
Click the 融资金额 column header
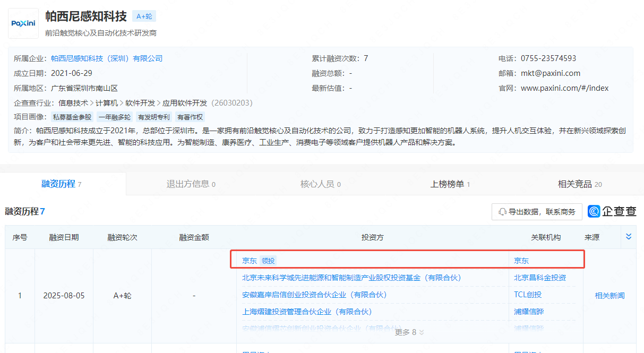click(194, 237)
